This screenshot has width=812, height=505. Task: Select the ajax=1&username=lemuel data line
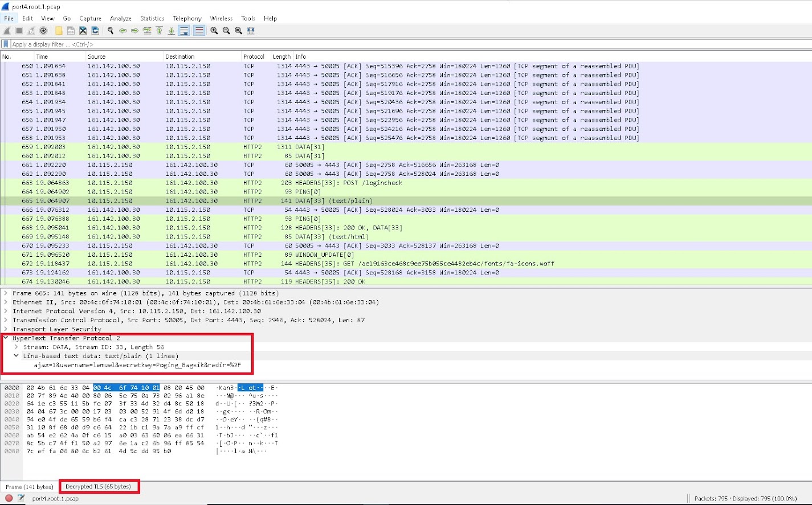(x=137, y=365)
